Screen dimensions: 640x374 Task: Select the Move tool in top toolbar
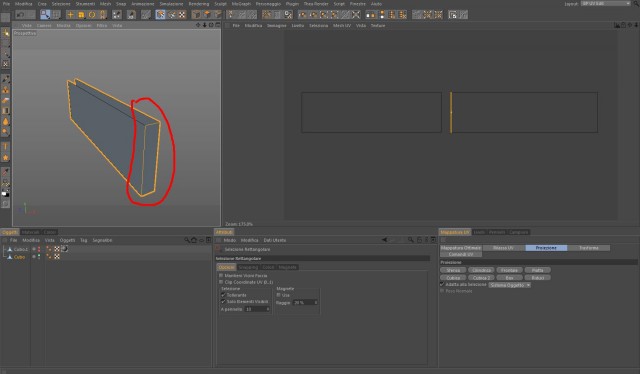70,15
